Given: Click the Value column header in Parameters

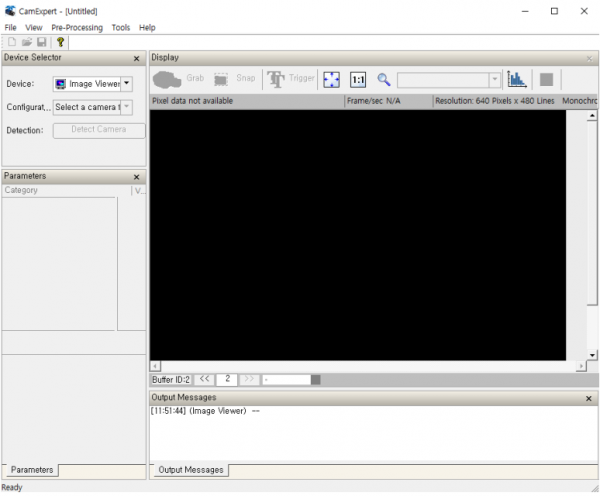Looking at the screenshot, I should (140, 190).
